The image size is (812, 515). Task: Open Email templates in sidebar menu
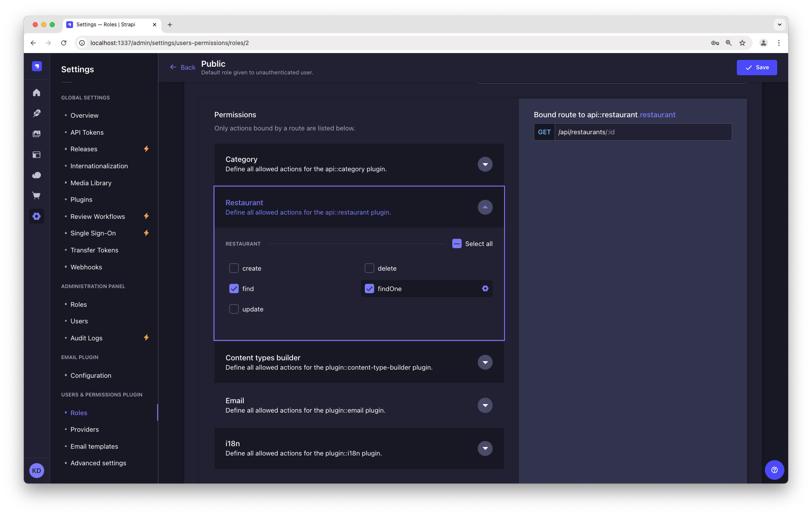coord(94,446)
